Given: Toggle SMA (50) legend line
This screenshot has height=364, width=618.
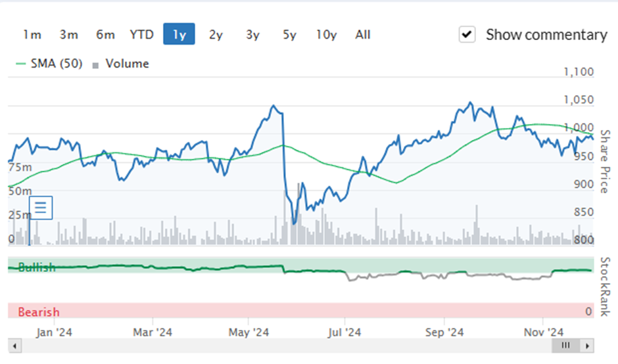Looking at the screenshot, I should tap(49, 64).
